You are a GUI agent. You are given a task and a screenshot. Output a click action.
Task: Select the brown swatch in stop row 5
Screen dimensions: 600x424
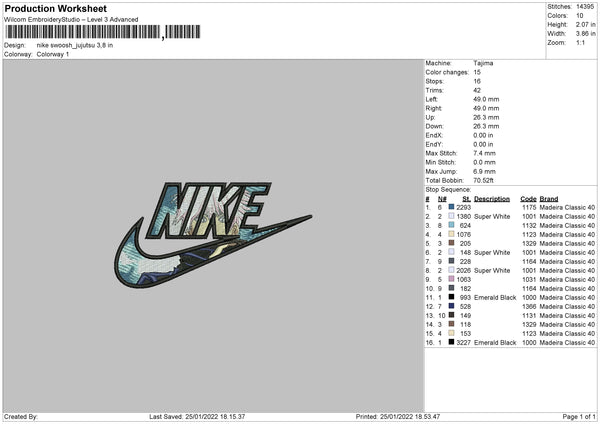(x=451, y=243)
